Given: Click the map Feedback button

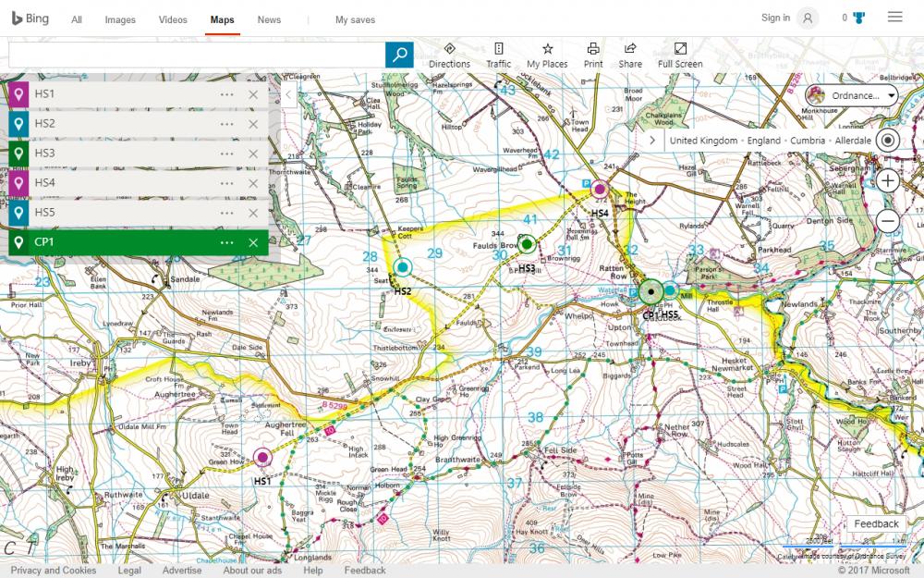Looking at the screenshot, I should pos(876,523).
